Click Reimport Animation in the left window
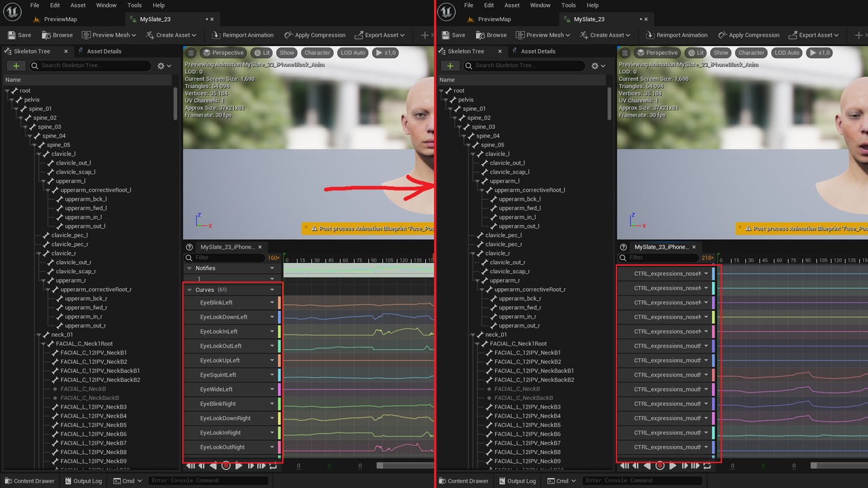Screen dimensions: 868x488 point(243,35)
